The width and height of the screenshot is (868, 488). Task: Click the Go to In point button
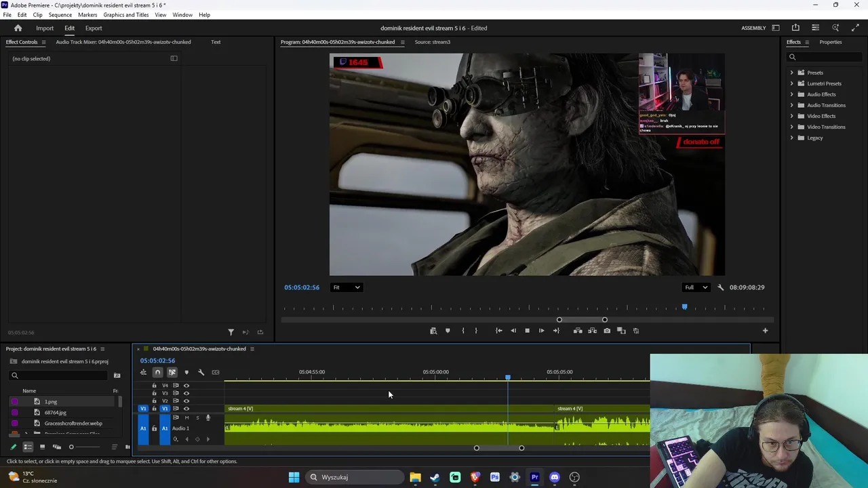point(499,331)
